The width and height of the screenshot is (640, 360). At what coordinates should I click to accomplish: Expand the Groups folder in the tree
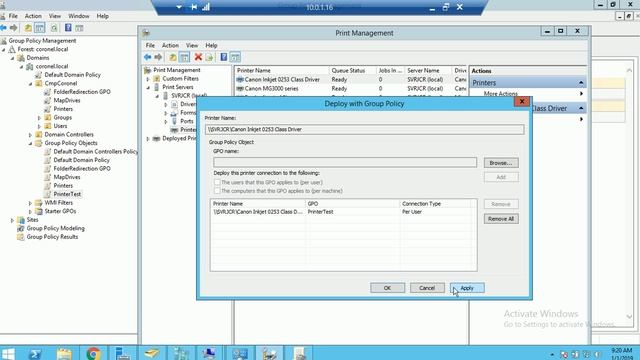[40, 118]
